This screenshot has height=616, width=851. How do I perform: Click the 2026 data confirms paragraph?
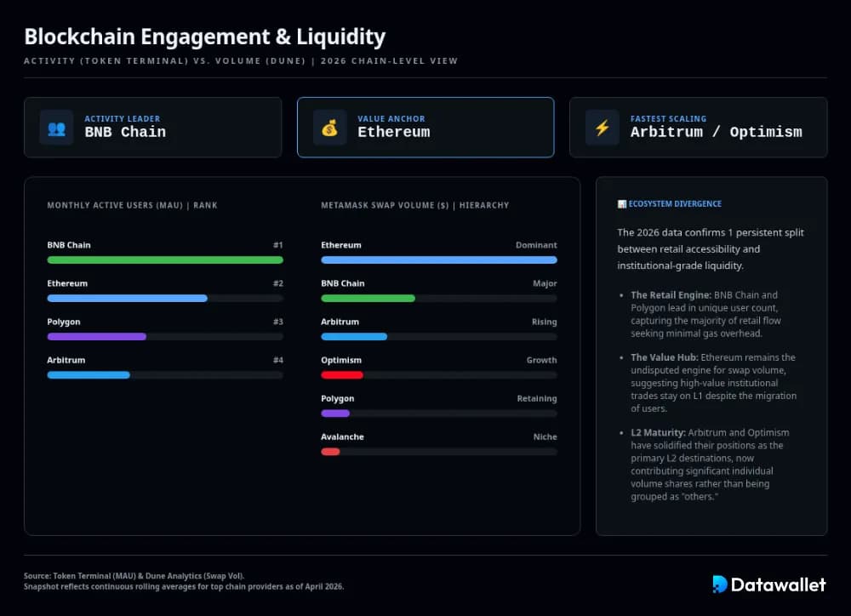pos(711,249)
